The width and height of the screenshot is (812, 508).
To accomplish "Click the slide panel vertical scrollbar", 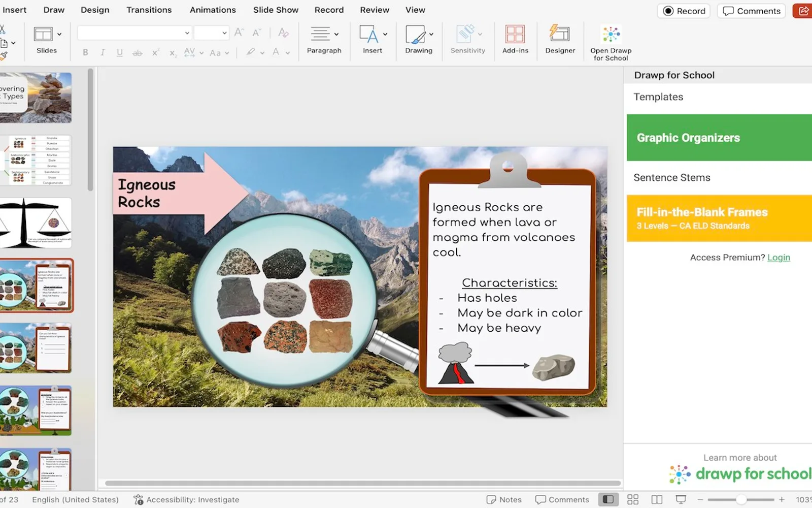I will point(90,130).
